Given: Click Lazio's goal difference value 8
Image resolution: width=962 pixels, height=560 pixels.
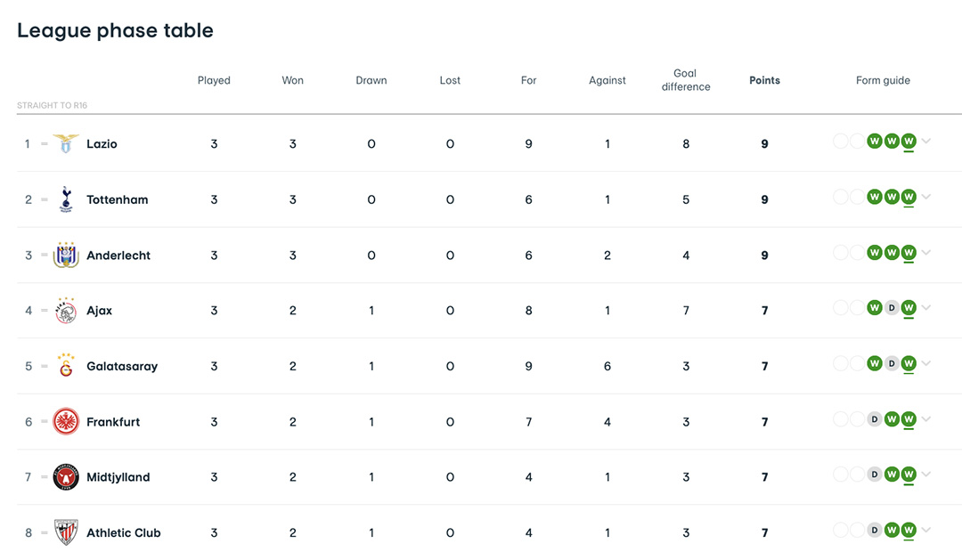Looking at the screenshot, I should click(686, 144).
